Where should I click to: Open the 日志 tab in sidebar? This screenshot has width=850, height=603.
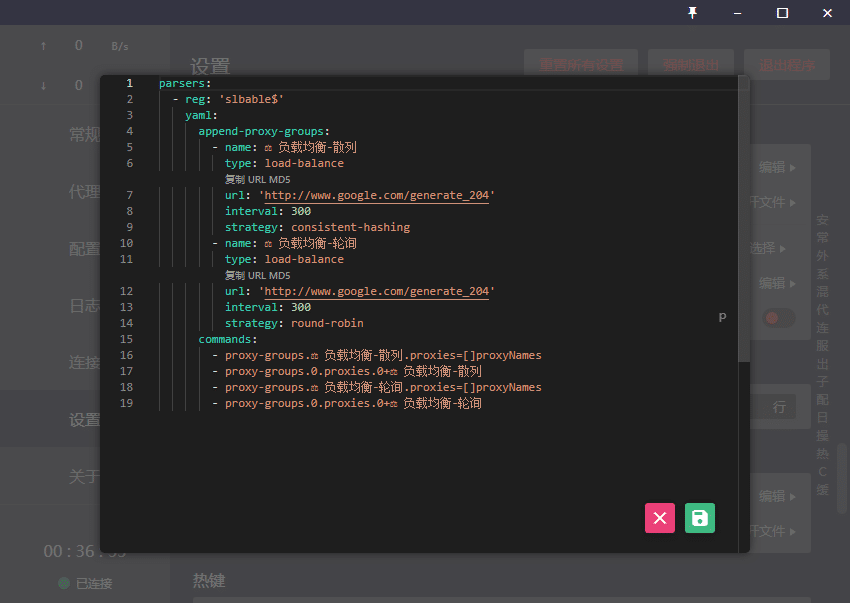(x=84, y=306)
